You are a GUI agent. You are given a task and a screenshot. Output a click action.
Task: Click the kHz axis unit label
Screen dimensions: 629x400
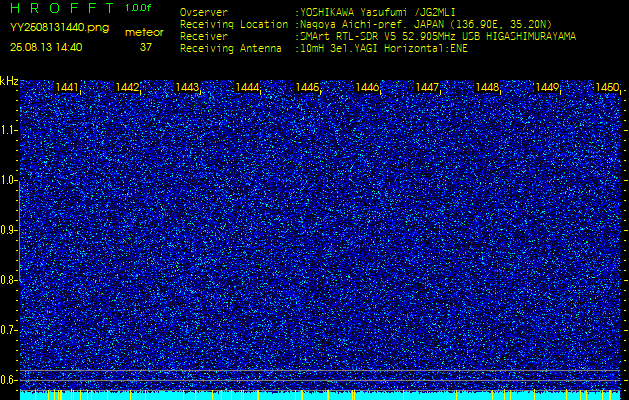pyautogui.click(x=9, y=81)
